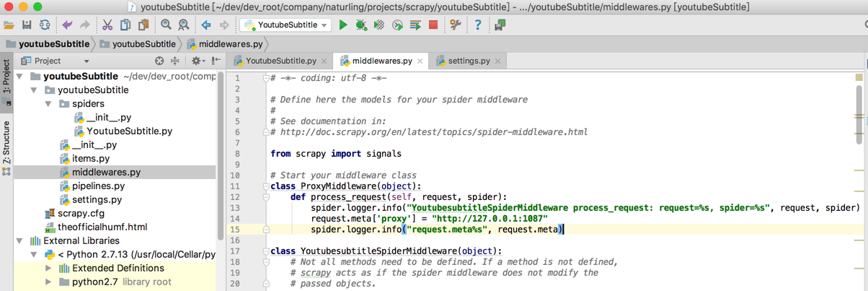The height and width of the screenshot is (291, 868).
Task: Click the Project panel vertical scrollbar
Action: coord(221,155)
